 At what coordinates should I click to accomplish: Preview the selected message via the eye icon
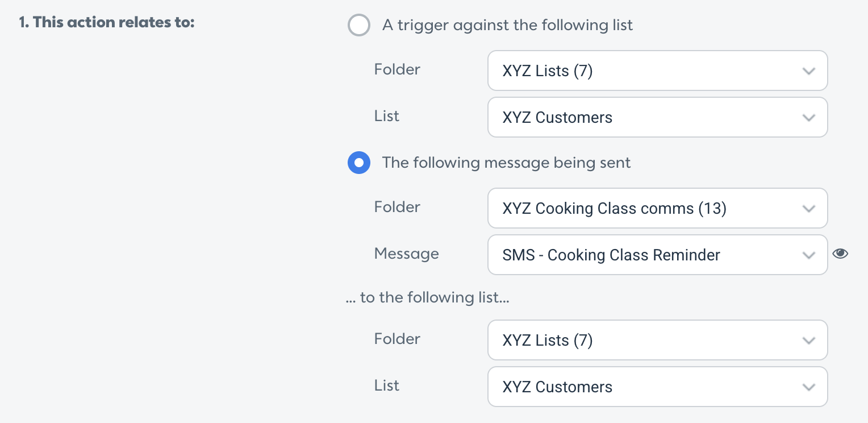point(840,254)
